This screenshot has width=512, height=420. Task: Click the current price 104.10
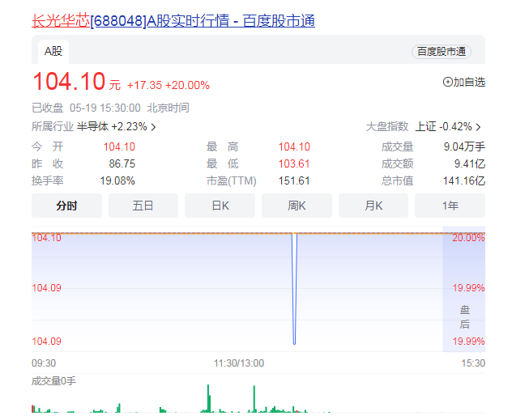point(69,82)
